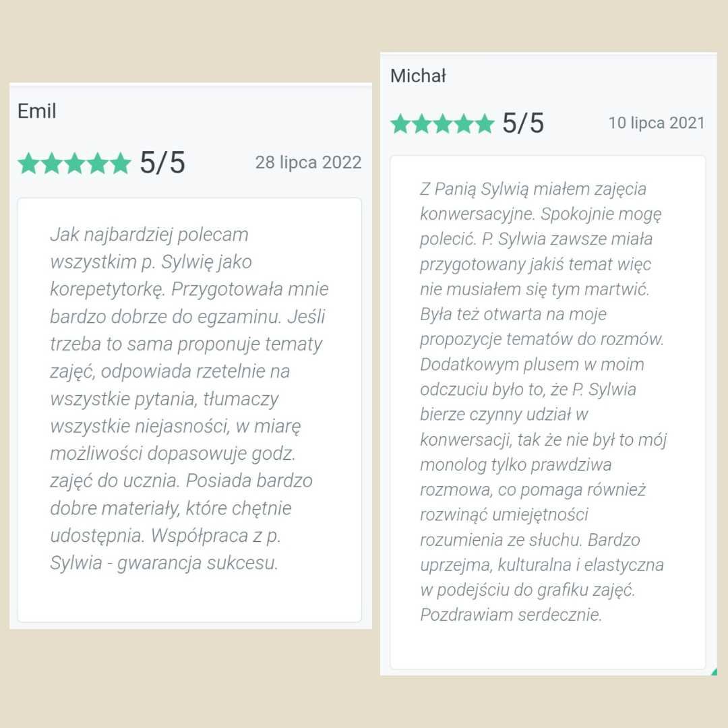Click the green corner marker of Michał's card
The height and width of the screenshot is (728, 728).
(714, 672)
